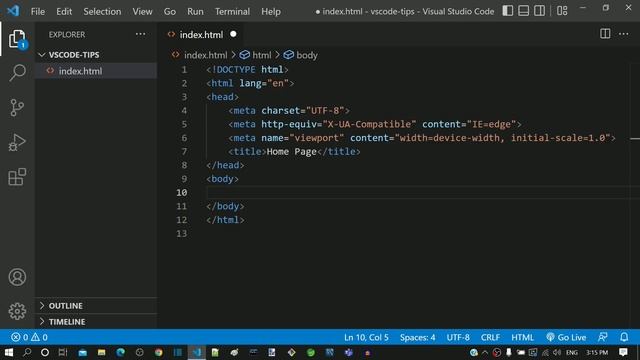
Task: Open the Edit menu
Action: (64, 11)
